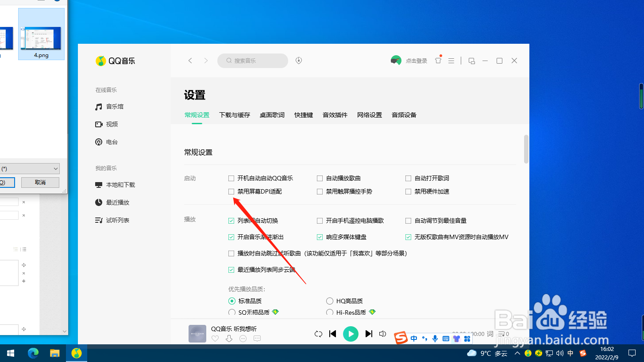Open Sogou toolbox grid icon

coord(467,339)
